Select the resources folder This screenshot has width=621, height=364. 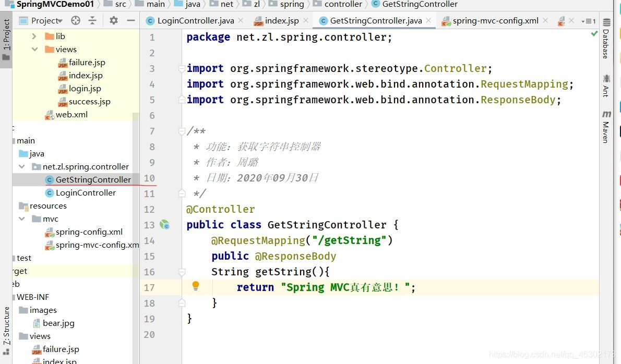(43, 206)
